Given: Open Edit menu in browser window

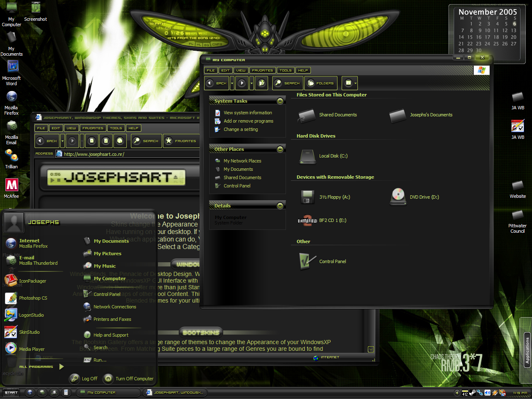Looking at the screenshot, I should pos(56,128).
